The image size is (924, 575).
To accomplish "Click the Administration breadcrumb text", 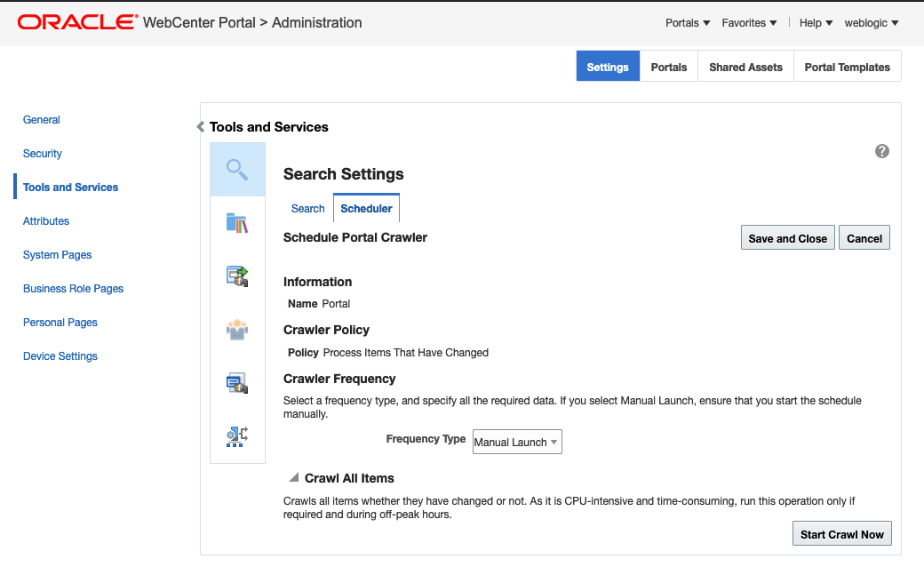I will point(316,22).
